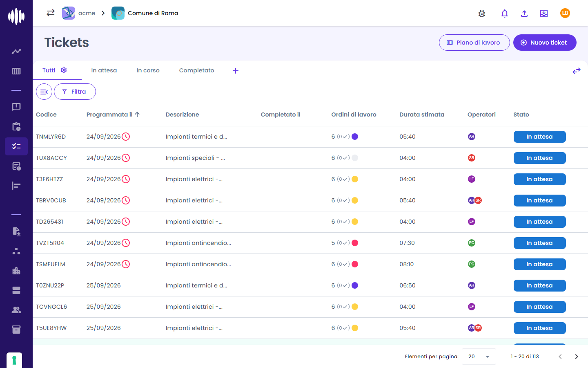Click Nuovo ticket button
Screen dimensions: 588x368
[545, 43]
